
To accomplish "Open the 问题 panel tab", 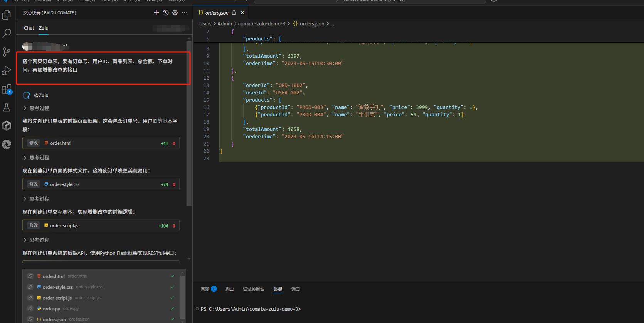I will pyautogui.click(x=209, y=289).
